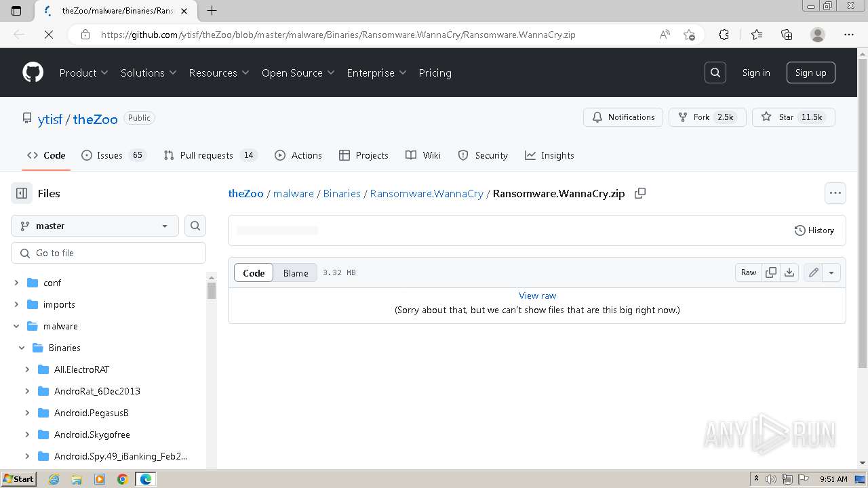Image resolution: width=868 pixels, height=488 pixels.
Task: Star the theZoo repository
Action: [x=793, y=117]
